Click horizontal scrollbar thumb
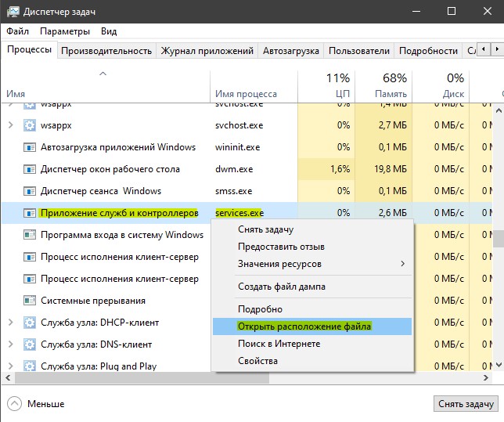Screen dimensions: 504x422 tap(142, 377)
